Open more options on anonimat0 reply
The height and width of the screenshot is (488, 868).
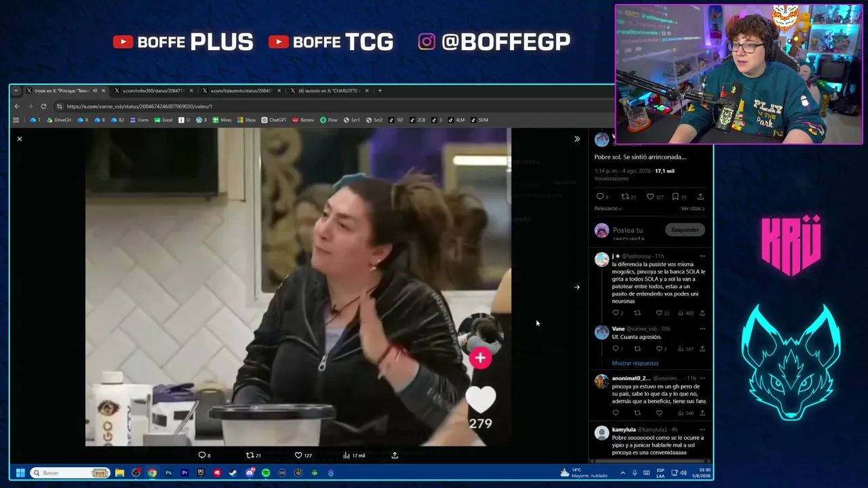(x=702, y=378)
